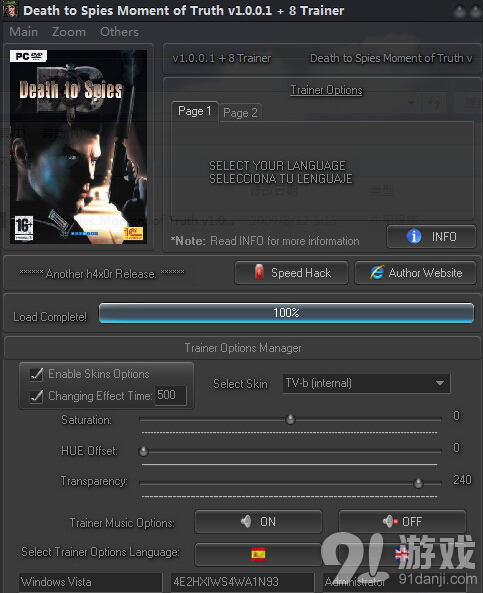The height and width of the screenshot is (593, 483).
Task: Click the Changing Effect Time field
Action: [171, 396]
